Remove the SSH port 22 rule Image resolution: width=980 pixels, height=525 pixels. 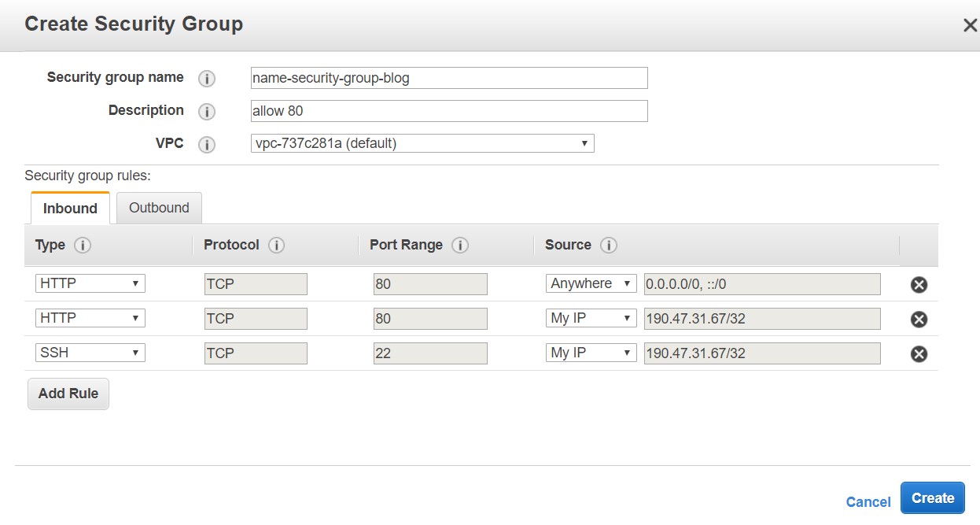[919, 354]
